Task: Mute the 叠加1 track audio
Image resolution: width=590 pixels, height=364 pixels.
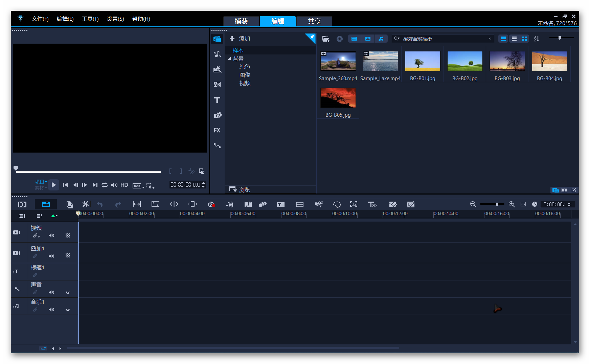Action: (51, 256)
